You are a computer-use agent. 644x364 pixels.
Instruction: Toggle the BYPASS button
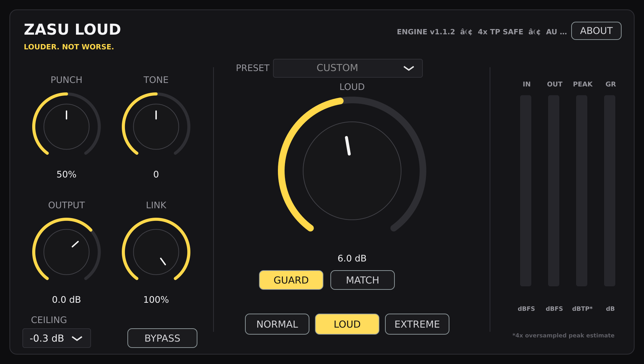(162, 338)
